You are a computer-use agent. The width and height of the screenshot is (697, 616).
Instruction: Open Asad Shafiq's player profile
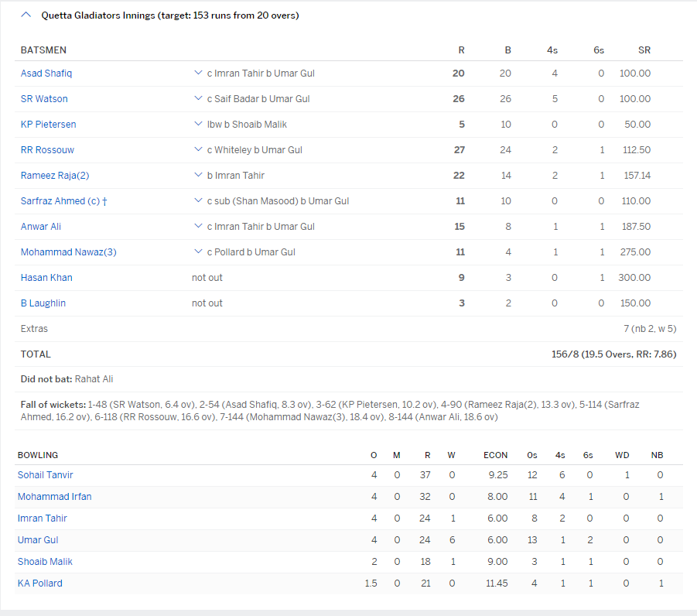tap(46, 74)
